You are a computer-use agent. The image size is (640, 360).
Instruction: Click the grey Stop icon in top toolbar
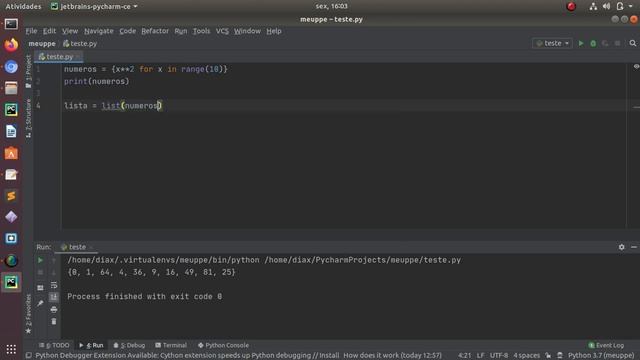(617, 43)
